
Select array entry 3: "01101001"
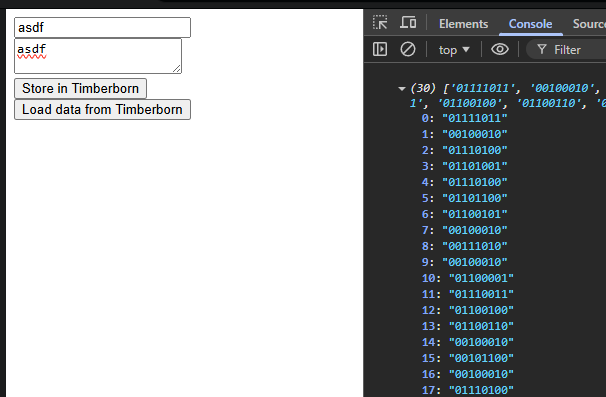(x=465, y=166)
